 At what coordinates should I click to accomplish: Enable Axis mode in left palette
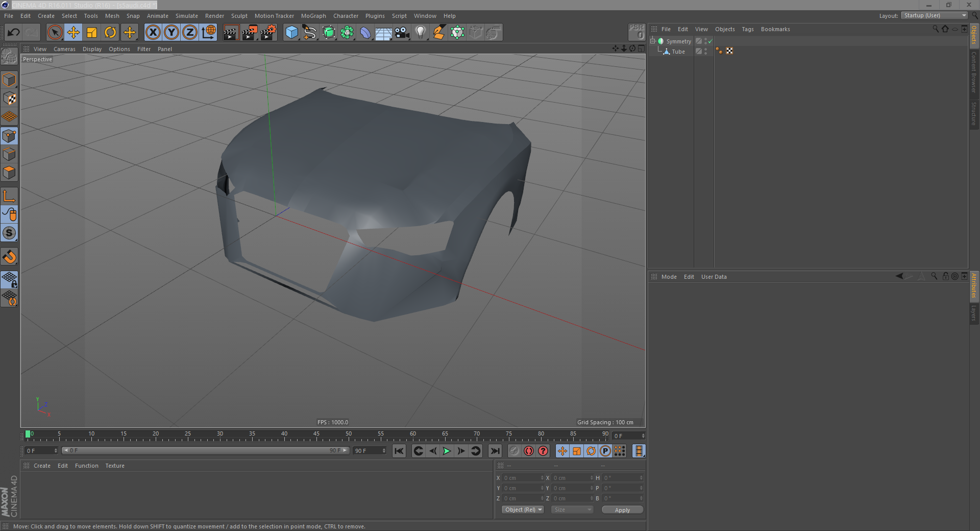click(9, 196)
